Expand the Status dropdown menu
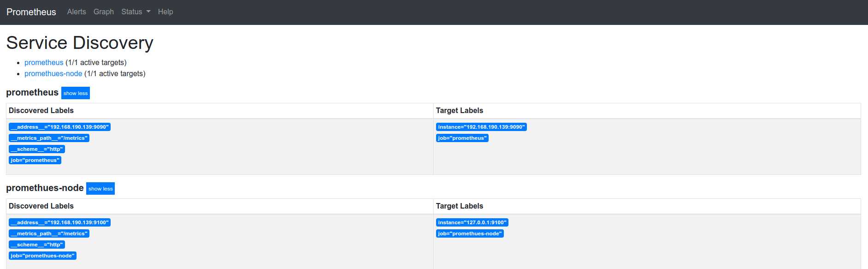The image size is (868, 269). click(136, 12)
